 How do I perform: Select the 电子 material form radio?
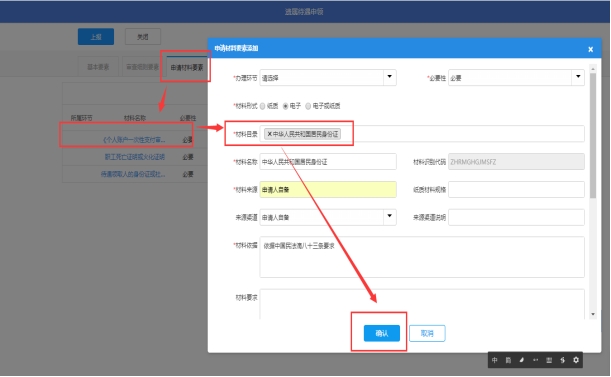(286, 106)
